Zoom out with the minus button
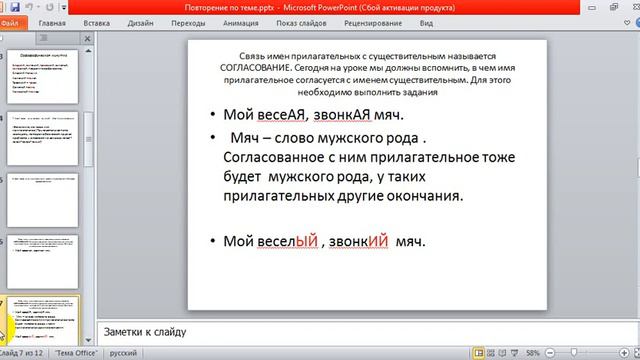Image resolution: width=640 pixels, height=360 pixels. click(550, 353)
